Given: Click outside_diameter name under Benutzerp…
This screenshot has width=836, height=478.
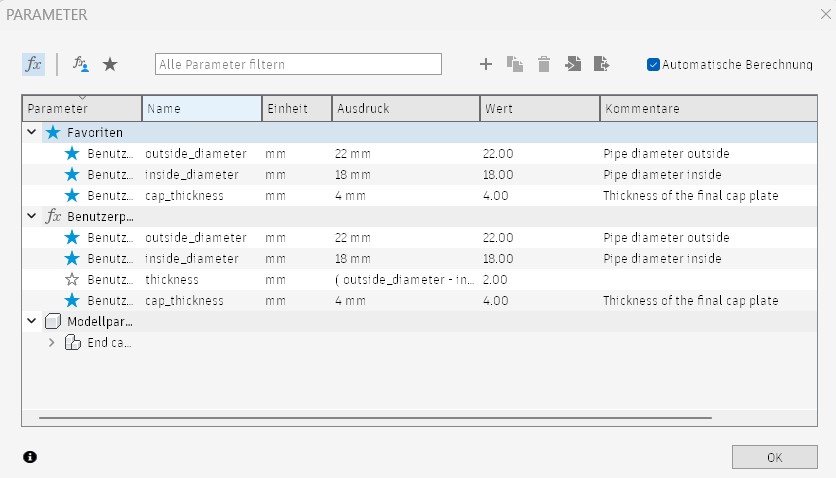Looking at the screenshot, I should (196, 238).
